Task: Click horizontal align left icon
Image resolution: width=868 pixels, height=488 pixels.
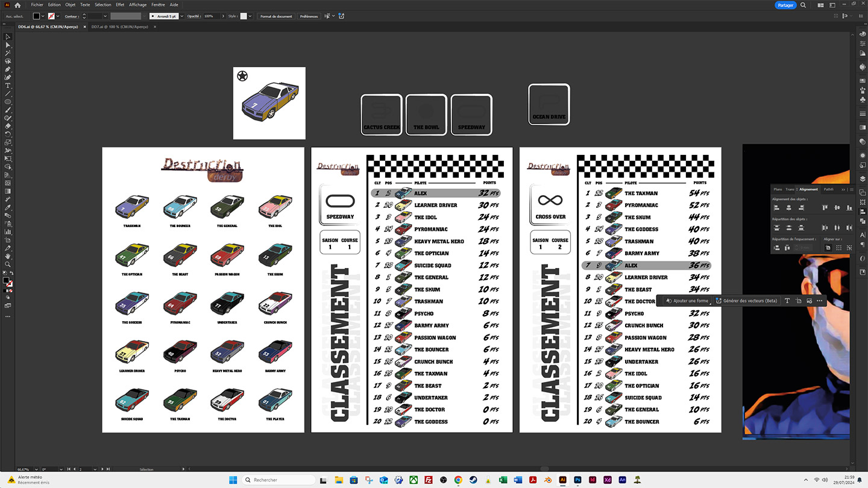Action: click(777, 207)
